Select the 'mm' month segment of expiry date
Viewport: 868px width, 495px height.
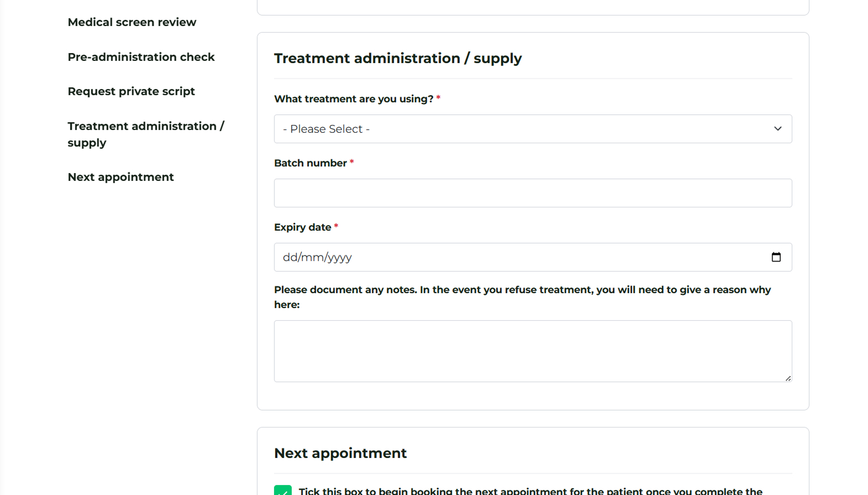pos(312,257)
